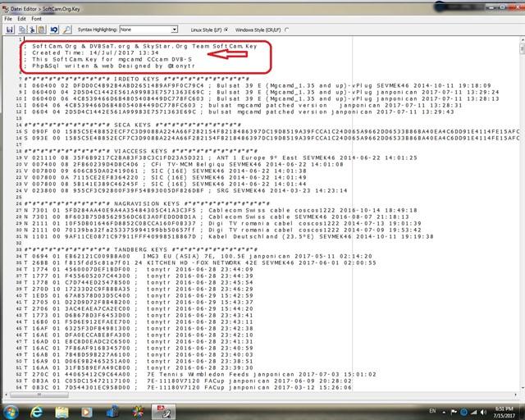525x420 pixels.
Task: Click the EN language indicator
Action: 432,411
